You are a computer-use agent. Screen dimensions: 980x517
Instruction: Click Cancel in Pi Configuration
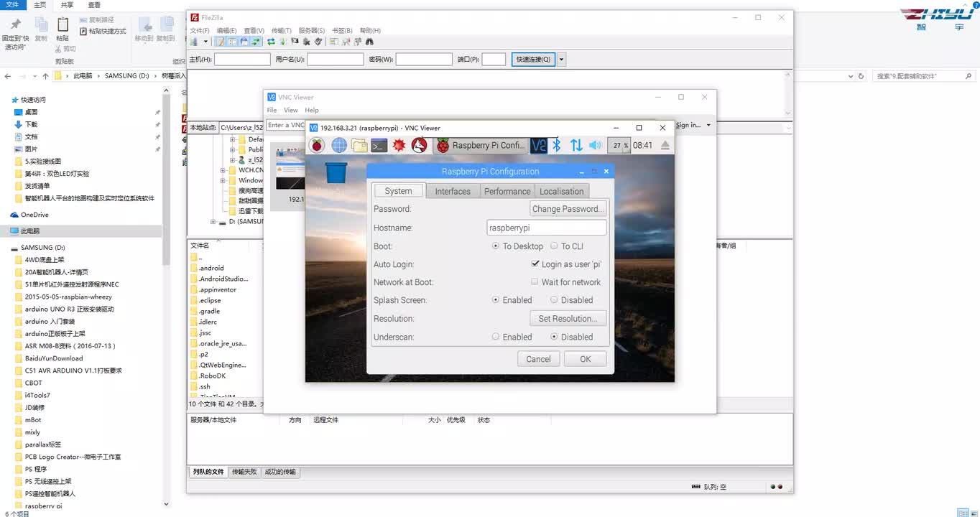[x=538, y=359]
